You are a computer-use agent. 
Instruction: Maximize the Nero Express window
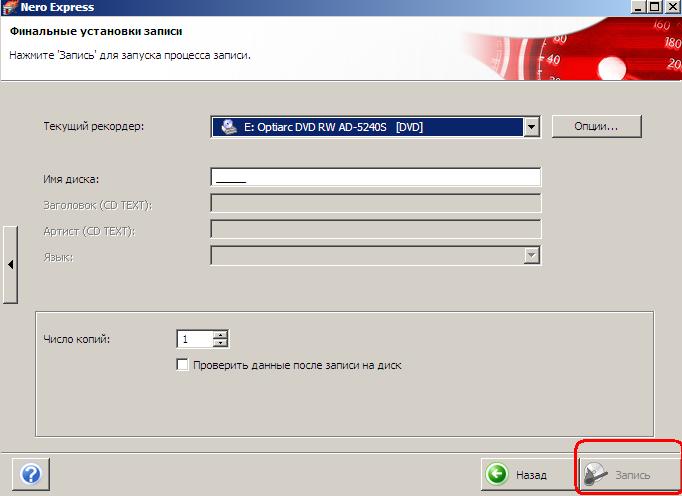click(655, 6)
